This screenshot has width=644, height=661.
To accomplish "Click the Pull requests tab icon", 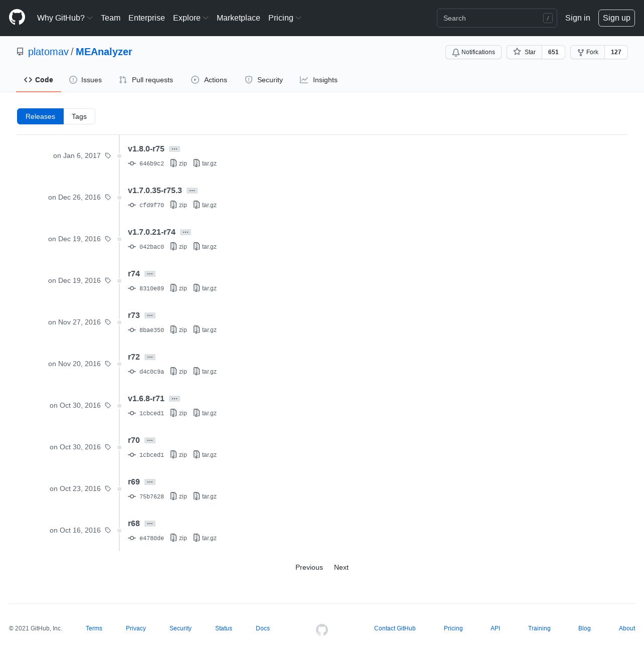I will click(123, 80).
